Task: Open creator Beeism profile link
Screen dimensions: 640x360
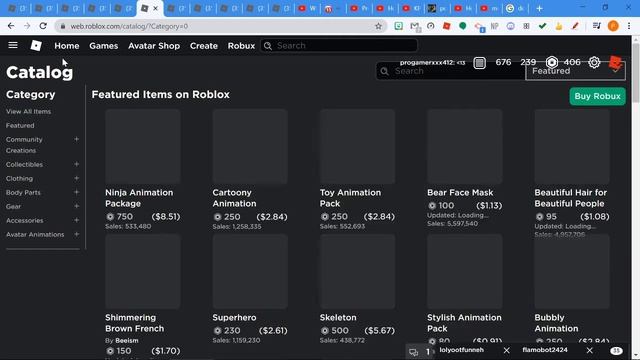Action: pos(127,340)
